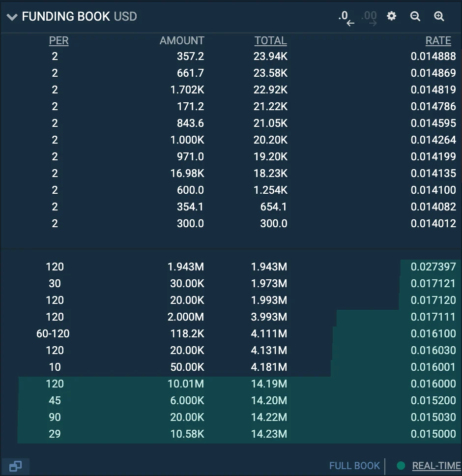Click offer amount 10.58K
This screenshot has height=476, width=462.
pos(187,434)
